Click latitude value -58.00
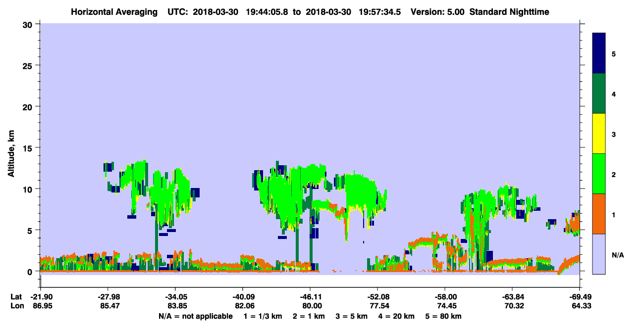Viewport: 644px width, 330px height. tap(444, 297)
